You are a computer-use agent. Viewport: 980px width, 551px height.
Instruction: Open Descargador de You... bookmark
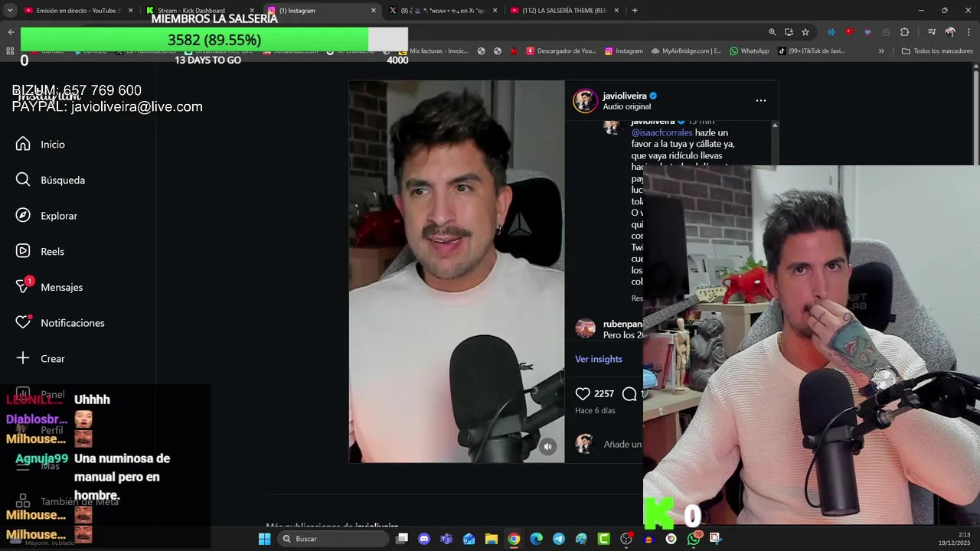pyautogui.click(x=561, y=51)
